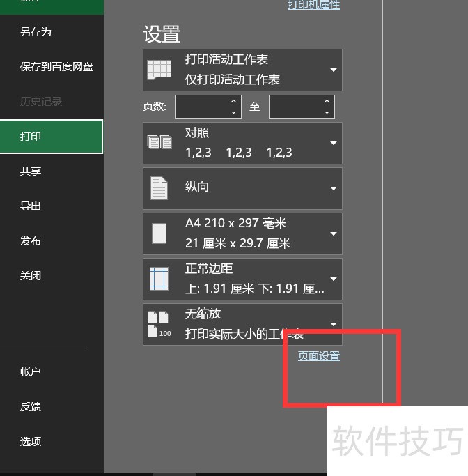Viewport: 468px width, 476px height.
Task: Click the collated pages icon
Action: [159, 141]
